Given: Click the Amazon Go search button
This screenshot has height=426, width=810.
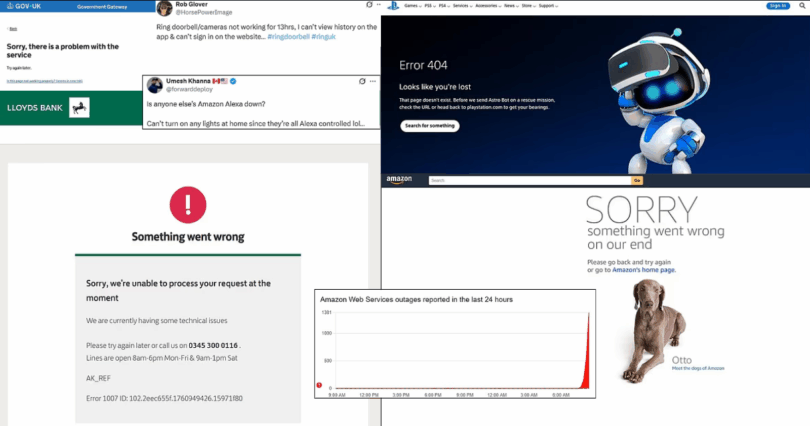Looking at the screenshot, I should click(x=636, y=180).
